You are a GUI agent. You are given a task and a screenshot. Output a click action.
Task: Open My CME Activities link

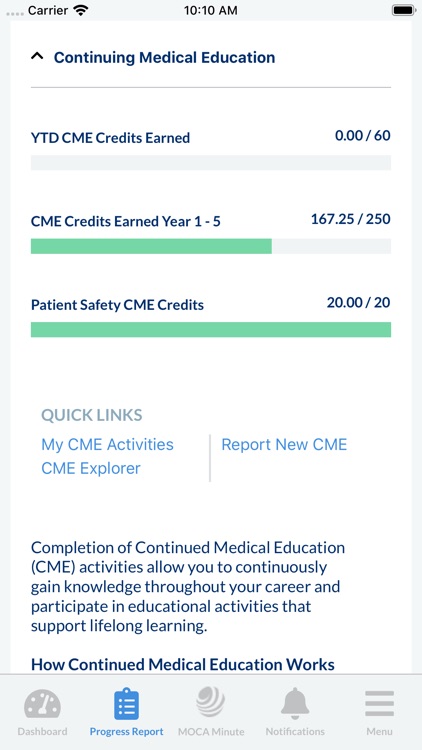pos(107,444)
